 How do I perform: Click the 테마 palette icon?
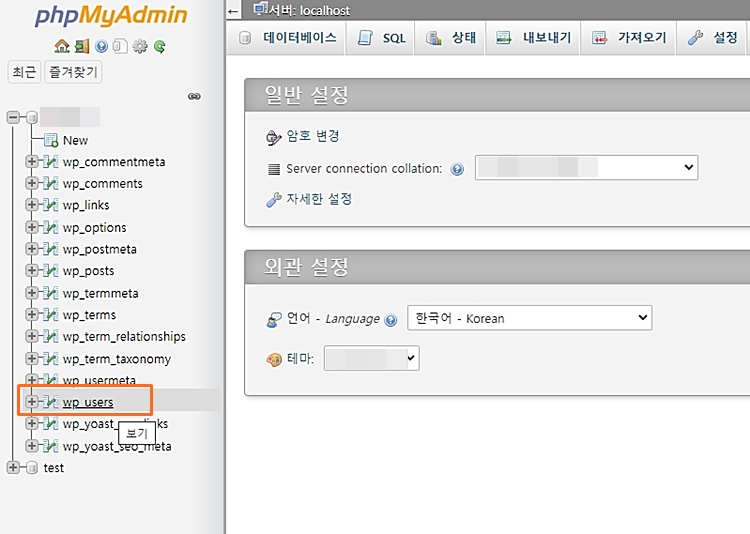click(x=274, y=359)
